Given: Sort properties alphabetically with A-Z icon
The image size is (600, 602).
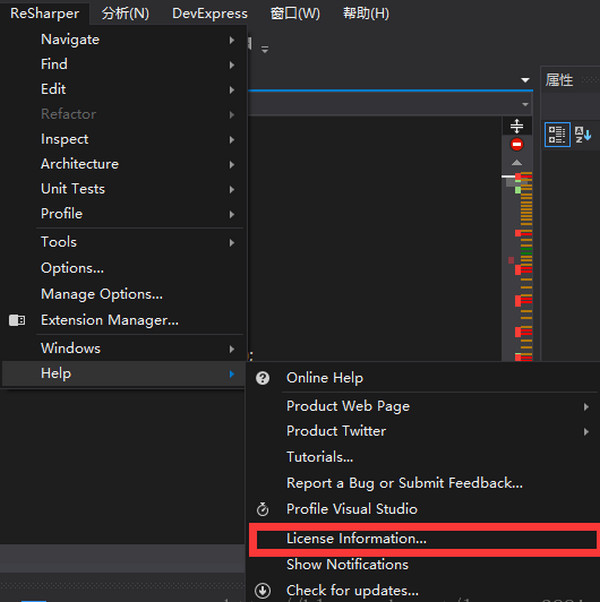Looking at the screenshot, I should (x=583, y=135).
